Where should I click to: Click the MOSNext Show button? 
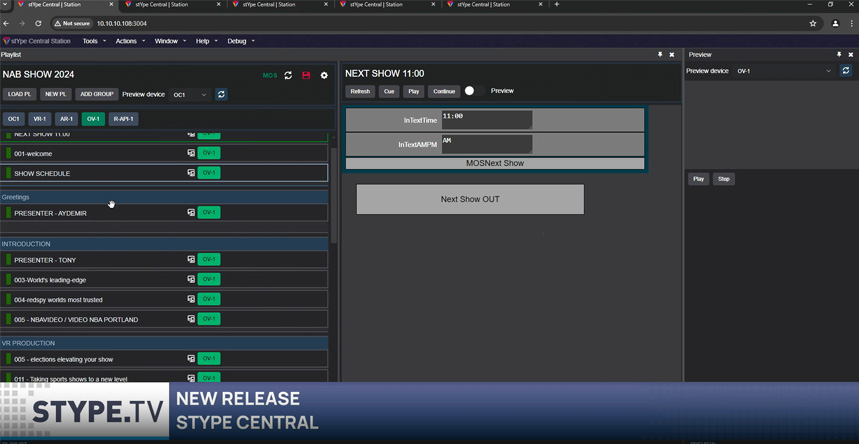495,163
